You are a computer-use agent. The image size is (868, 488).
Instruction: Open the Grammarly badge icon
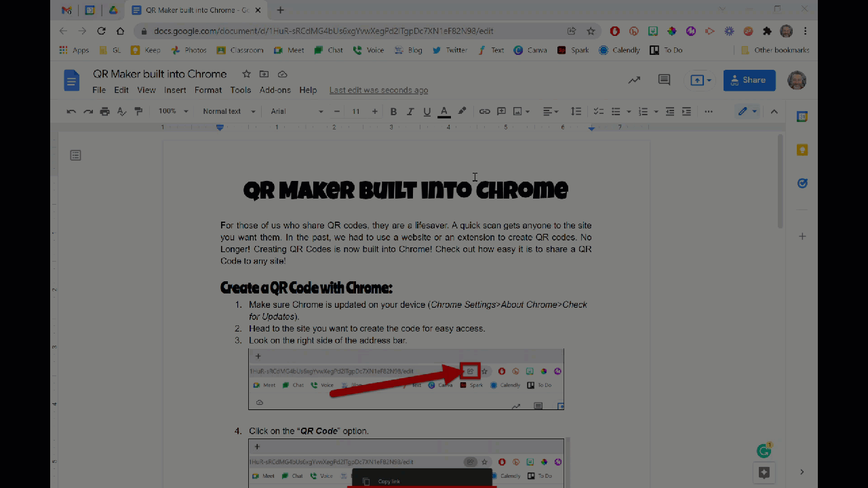point(764,451)
